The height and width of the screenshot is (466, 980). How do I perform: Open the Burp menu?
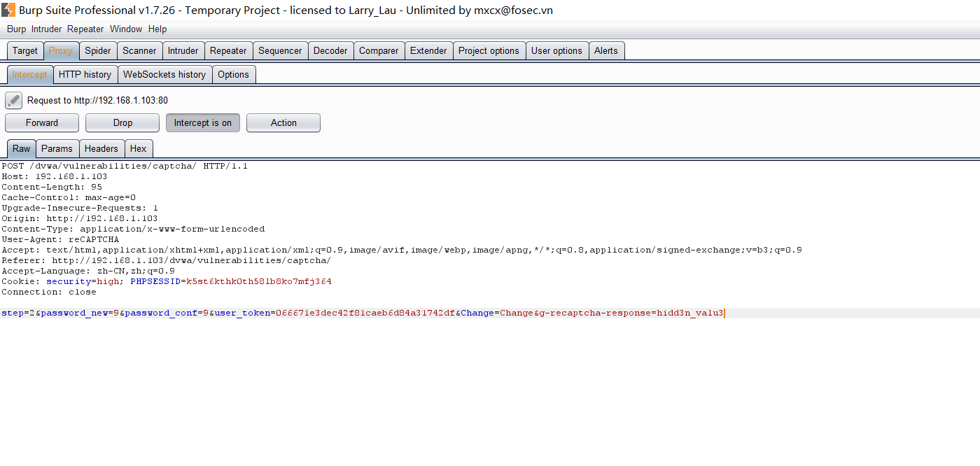point(16,29)
